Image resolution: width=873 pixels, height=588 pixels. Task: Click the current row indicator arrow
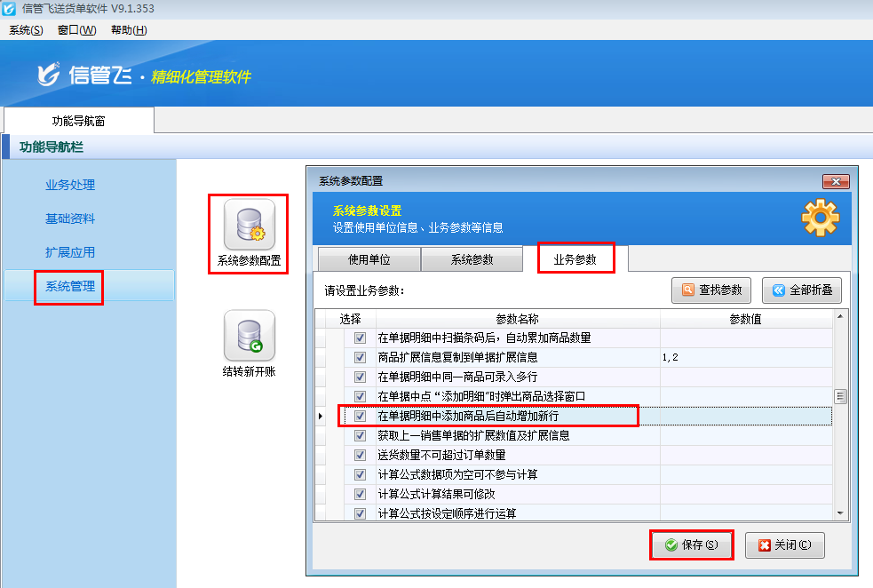tap(320, 416)
